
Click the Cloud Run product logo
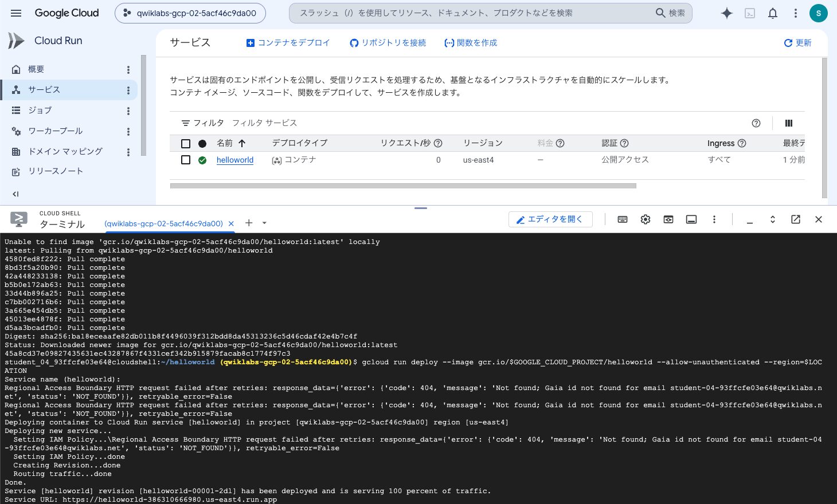click(16, 41)
